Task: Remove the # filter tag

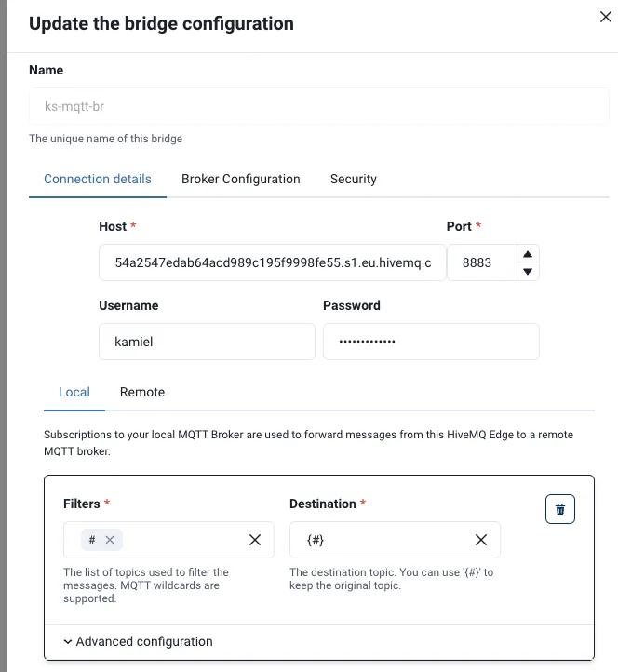Action: tap(110, 540)
